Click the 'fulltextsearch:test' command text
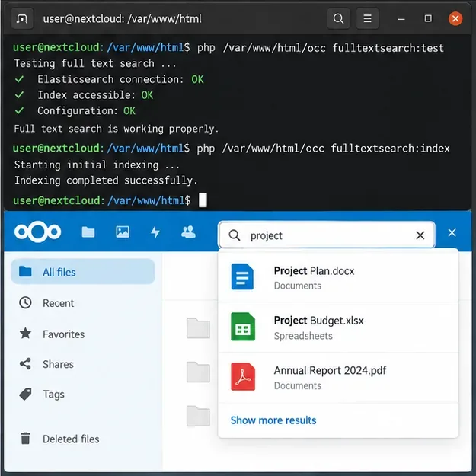The image size is (476, 476). click(388, 48)
